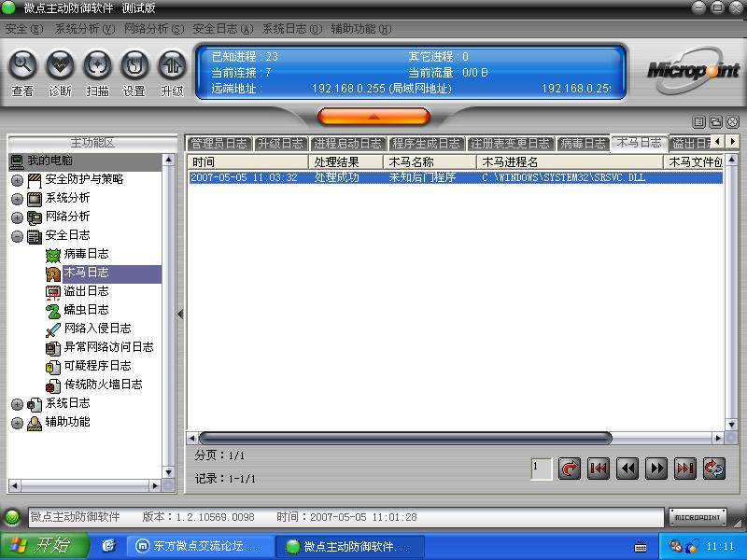Open the 安全(K) menu
This screenshot has height=560, width=747.
coord(24,29)
